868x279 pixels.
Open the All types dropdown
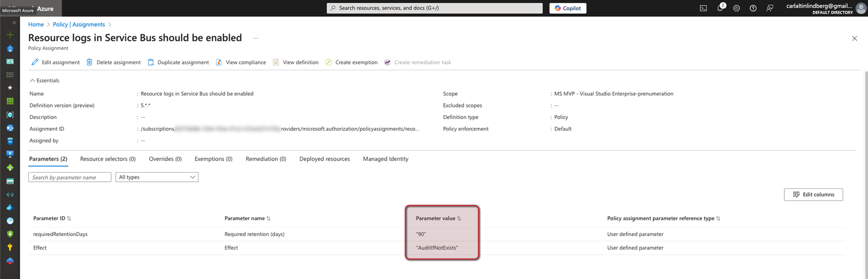coord(157,177)
